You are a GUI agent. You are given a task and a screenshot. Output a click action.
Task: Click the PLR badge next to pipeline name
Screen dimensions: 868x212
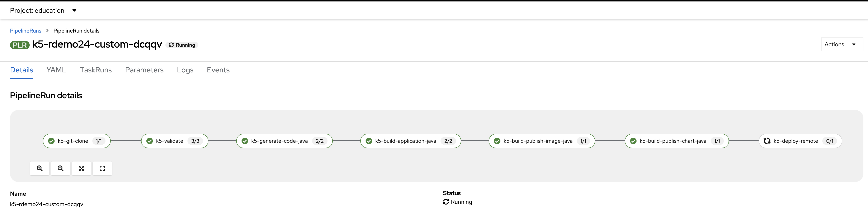[x=20, y=44]
